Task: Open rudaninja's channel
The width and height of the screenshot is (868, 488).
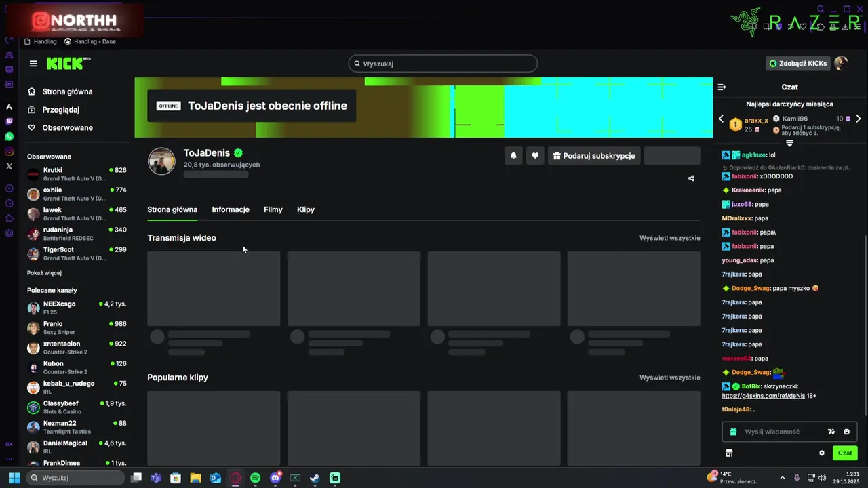Action: coord(77,234)
